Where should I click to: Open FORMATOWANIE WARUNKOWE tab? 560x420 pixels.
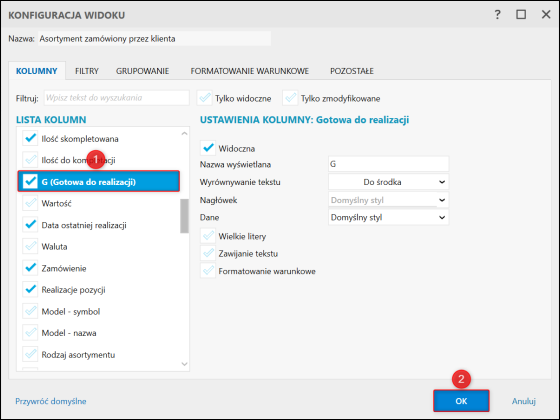click(250, 71)
